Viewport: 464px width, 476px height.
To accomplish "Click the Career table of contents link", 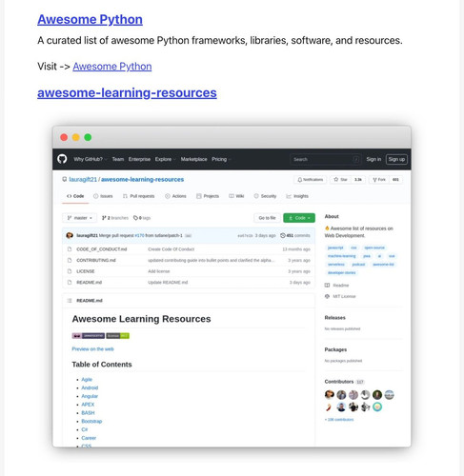I will point(89,438).
